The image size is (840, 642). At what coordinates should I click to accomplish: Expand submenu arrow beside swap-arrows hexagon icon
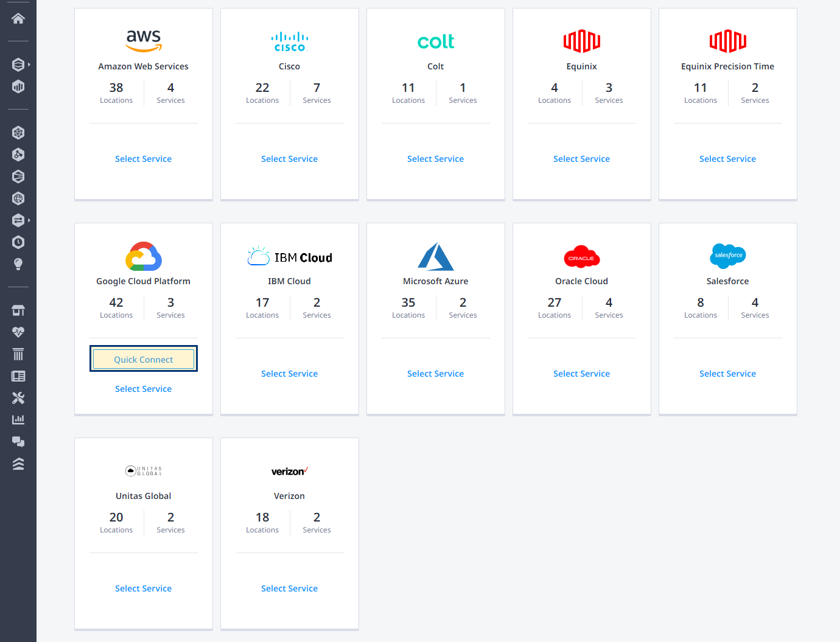29,220
